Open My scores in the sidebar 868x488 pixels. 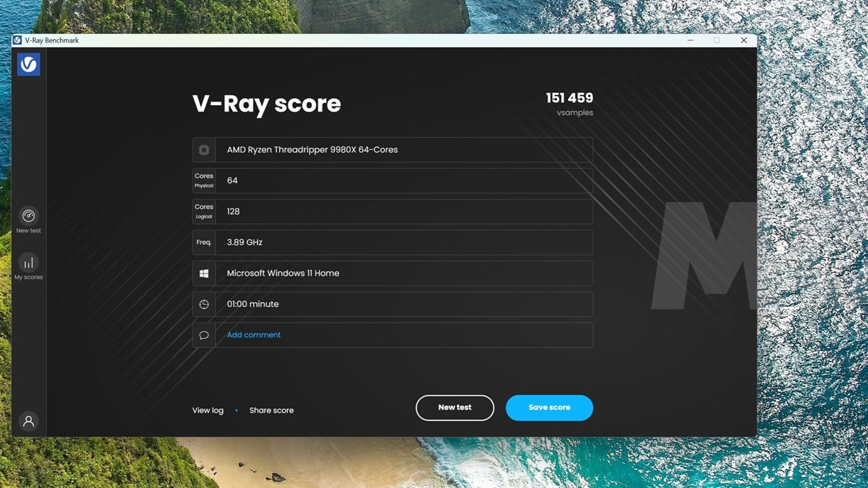pos(28,263)
